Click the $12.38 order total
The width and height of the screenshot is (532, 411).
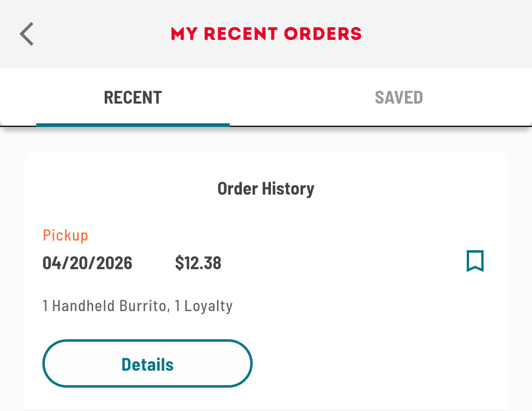[198, 263]
